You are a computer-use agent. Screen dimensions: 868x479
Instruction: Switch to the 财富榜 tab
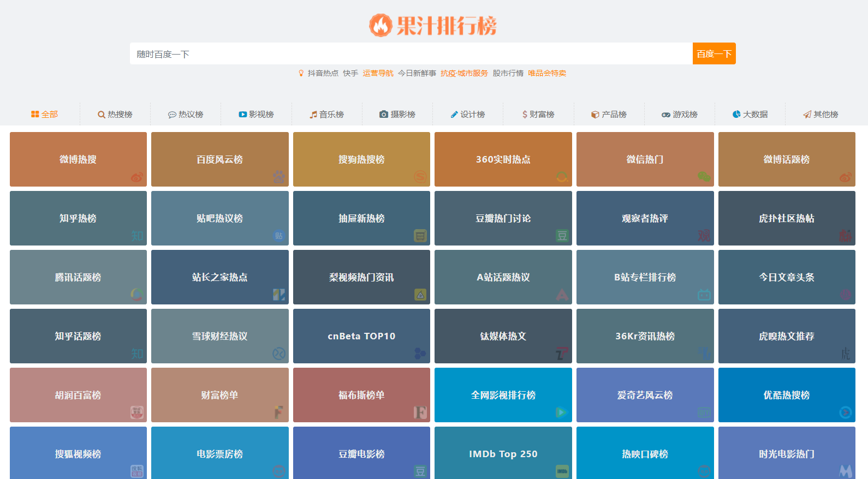pyautogui.click(x=538, y=114)
